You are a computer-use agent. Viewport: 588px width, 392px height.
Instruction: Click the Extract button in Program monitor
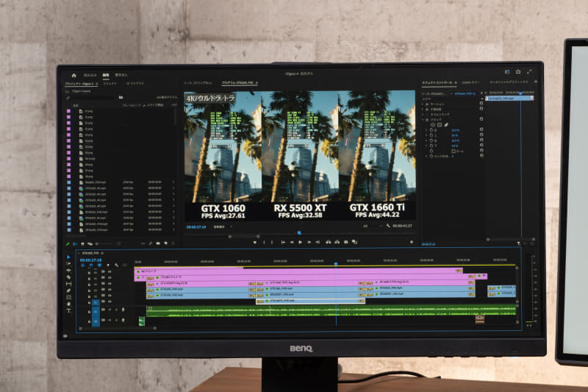pyautogui.click(x=337, y=242)
